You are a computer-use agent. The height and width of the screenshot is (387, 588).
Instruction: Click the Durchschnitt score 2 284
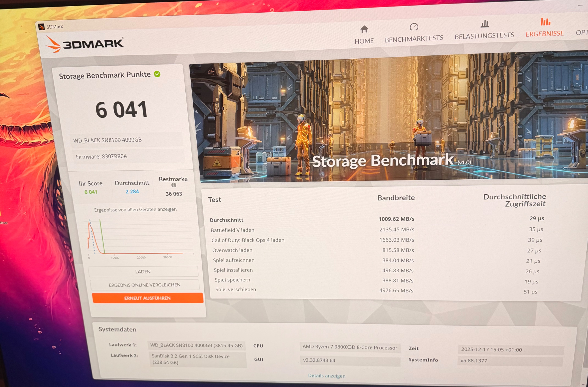132,192
